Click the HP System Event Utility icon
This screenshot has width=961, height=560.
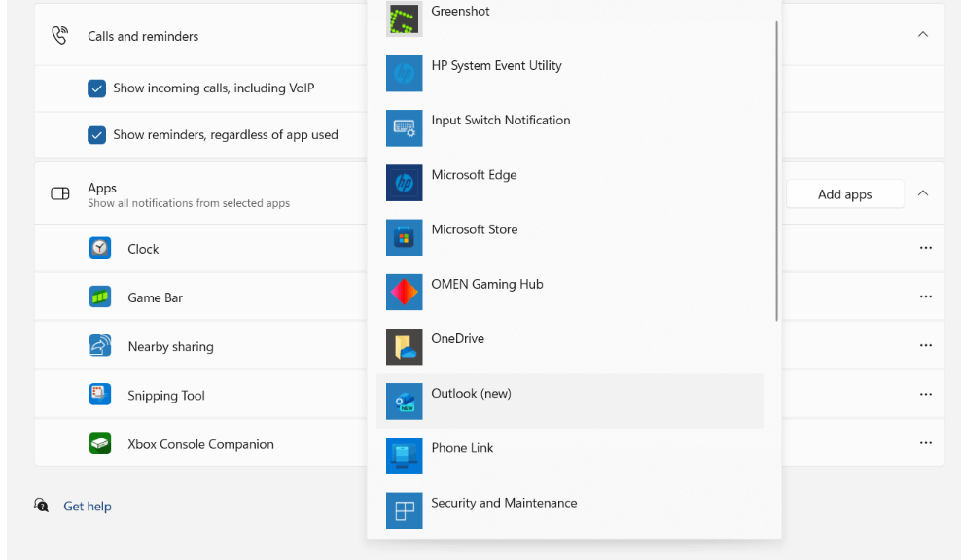tap(404, 74)
